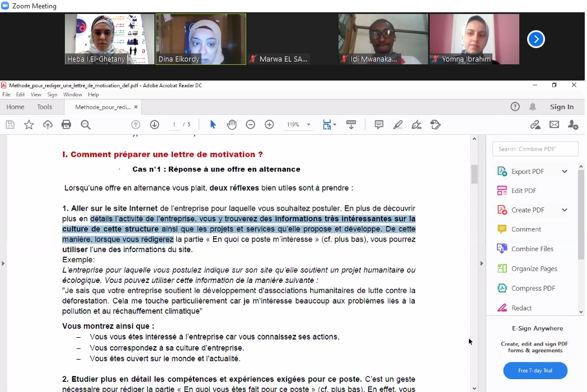Show next Zoom participants with arrow

(536, 39)
